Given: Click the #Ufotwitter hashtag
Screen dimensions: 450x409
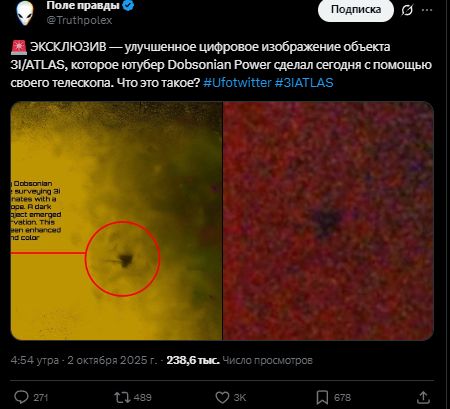Looking at the screenshot, I should pos(237,83).
